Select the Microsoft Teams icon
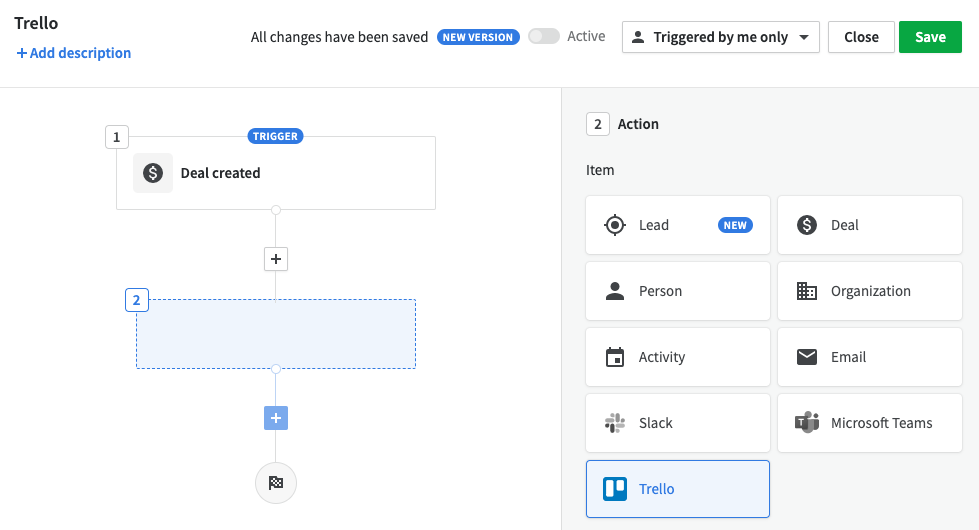This screenshot has height=530, width=979. (x=807, y=423)
